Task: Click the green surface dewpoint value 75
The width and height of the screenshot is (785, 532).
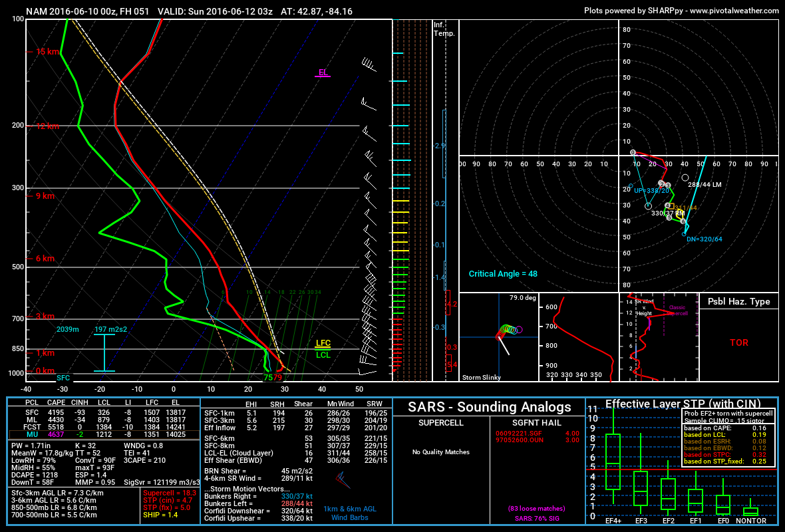Action: tap(268, 378)
